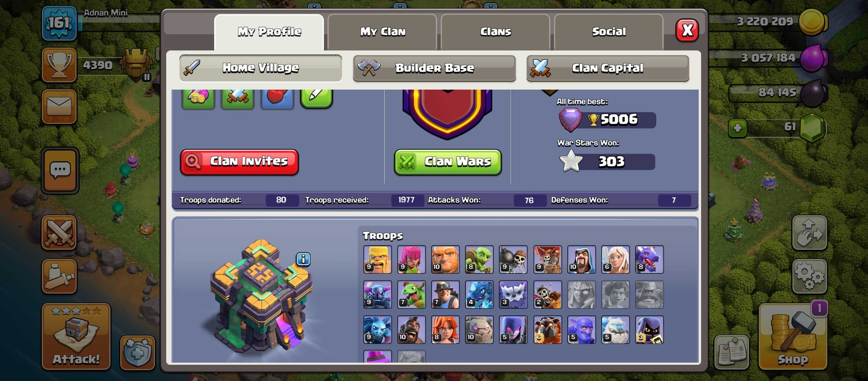868x381 pixels.
Task: Open the crossed swords events button
Action: tap(59, 232)
